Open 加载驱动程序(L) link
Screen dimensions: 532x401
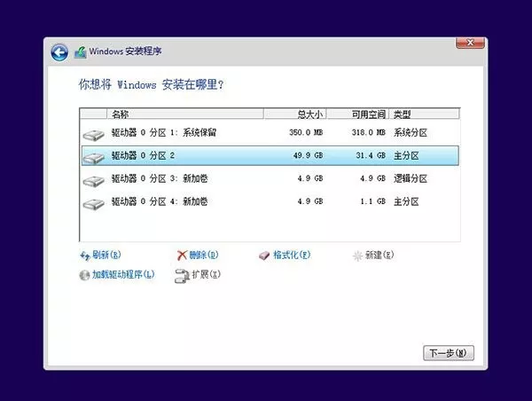click(123, 274)
